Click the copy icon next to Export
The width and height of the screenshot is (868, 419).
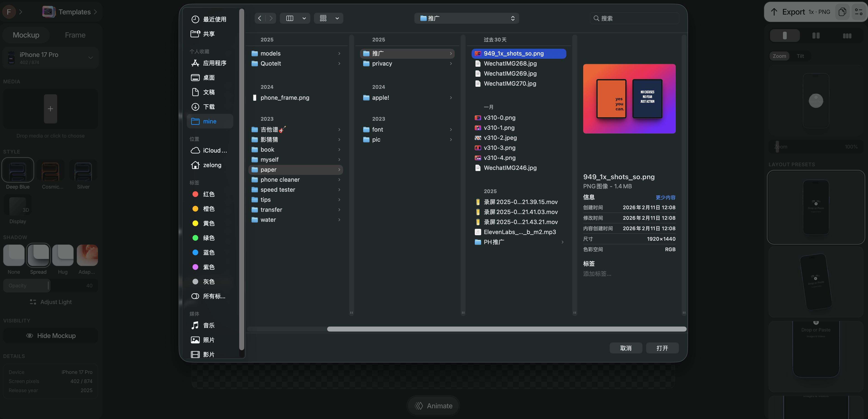(x=842, y=12)
